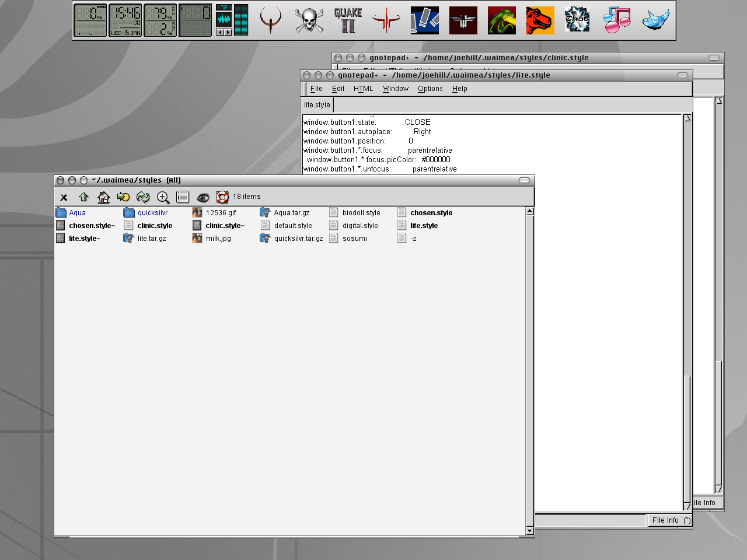This screenshot has height=560, width=747.
Task: Open the File menu in gnotepad+
Action: 316,89
